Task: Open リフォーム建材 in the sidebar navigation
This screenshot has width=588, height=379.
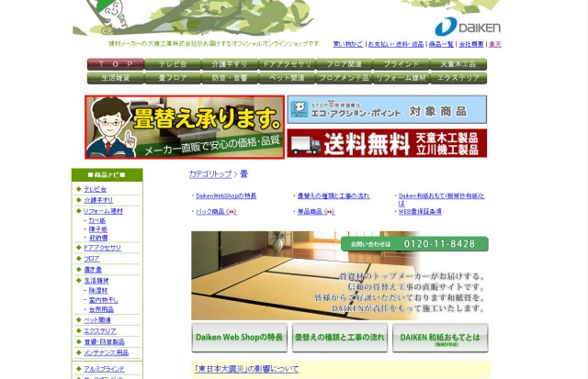Action: coord(103,210)
